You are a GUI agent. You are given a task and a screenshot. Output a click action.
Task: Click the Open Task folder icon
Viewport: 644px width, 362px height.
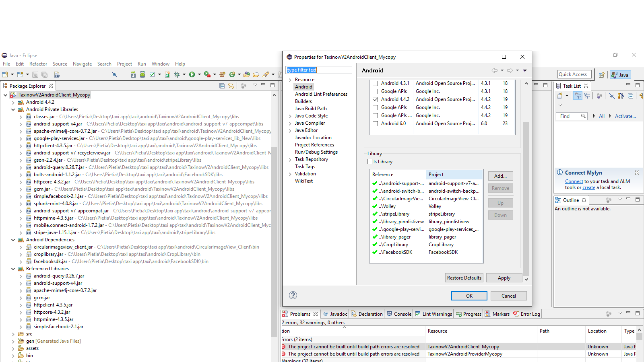(x=256, y=74)
